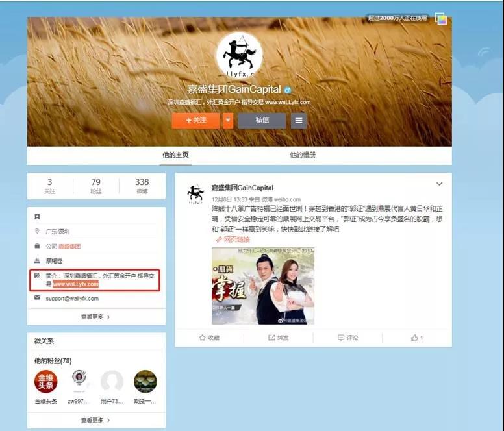Screen dimensions: 504x431
Task: Expand 查看更多 under the profile info
Action: tap(95, 317)
